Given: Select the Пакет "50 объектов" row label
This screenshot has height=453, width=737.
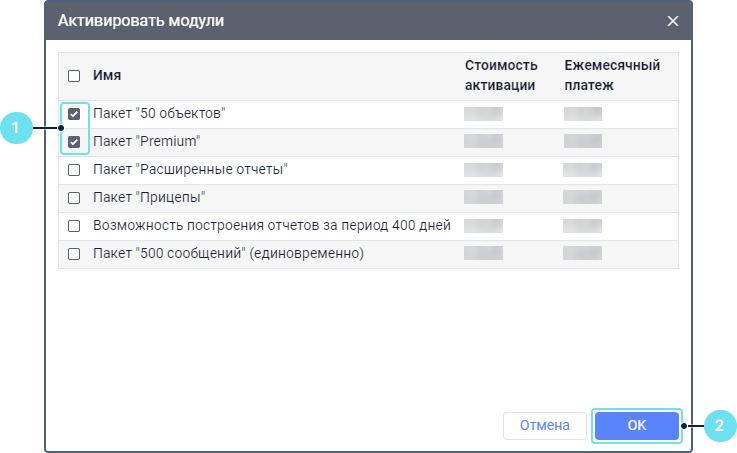Looking at the screenshot, I should pos(159,114).
